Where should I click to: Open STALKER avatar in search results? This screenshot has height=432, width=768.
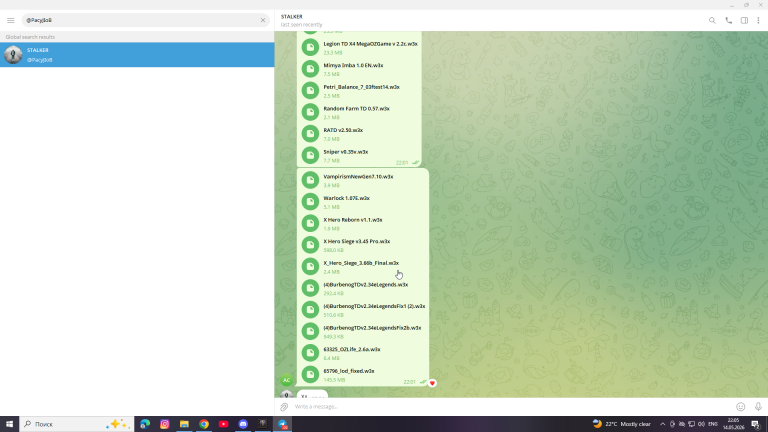point(13,54)
